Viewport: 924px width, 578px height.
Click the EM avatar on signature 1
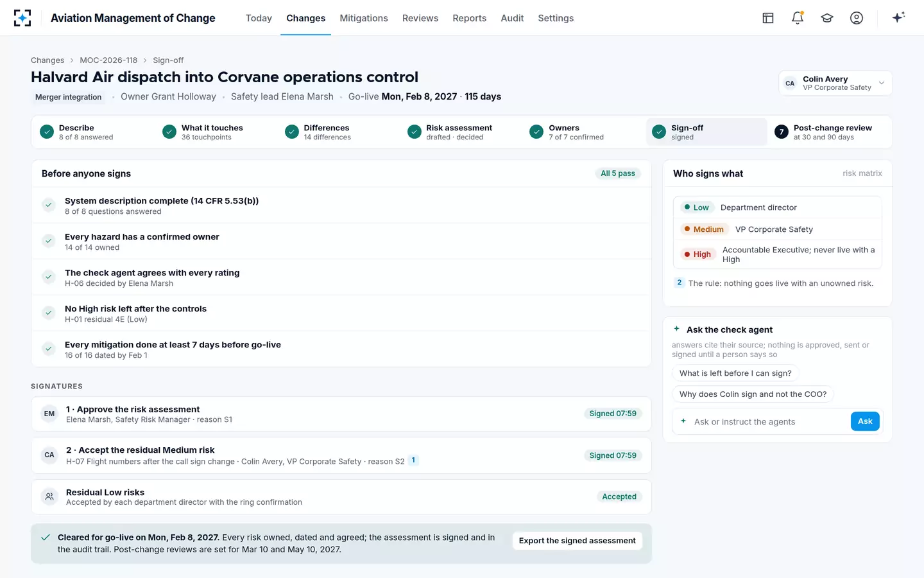click(49, 414)
